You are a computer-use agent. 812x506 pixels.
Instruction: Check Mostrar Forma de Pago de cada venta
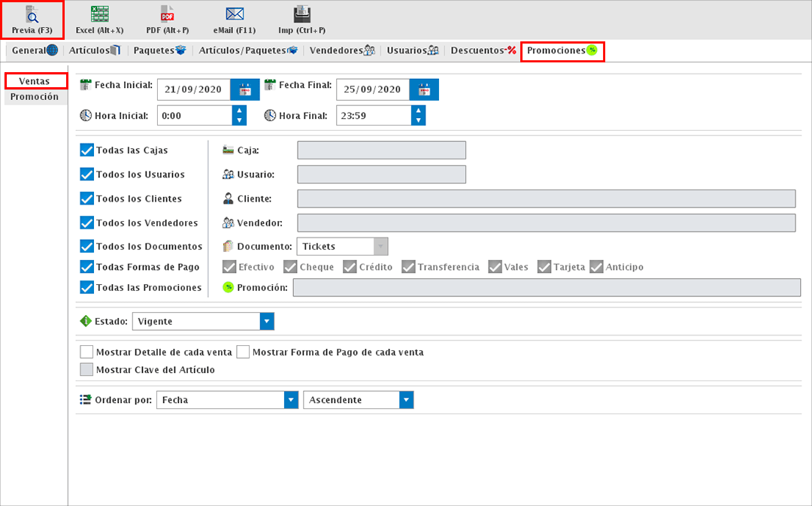coord(243,352)
